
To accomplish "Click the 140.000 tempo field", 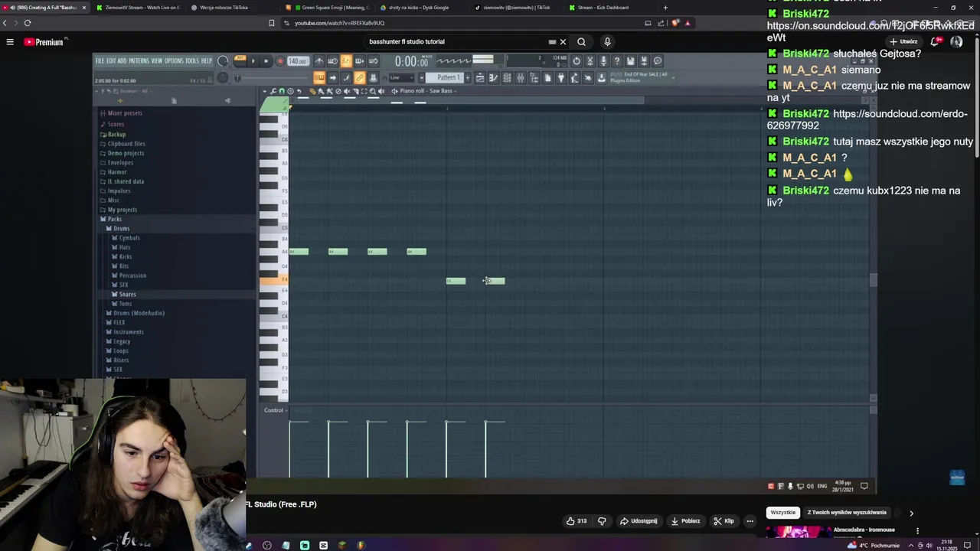I will [297, 61].
